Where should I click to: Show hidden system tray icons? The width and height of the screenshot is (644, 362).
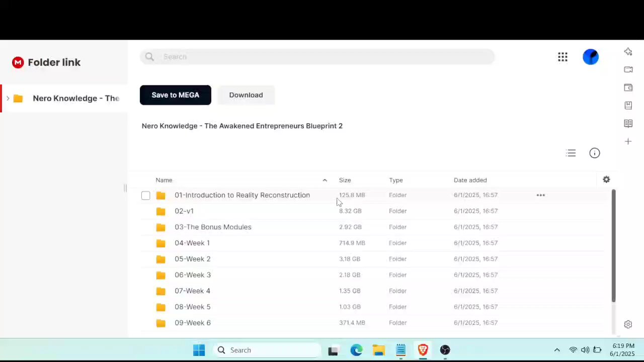click(x=557, y=350)
